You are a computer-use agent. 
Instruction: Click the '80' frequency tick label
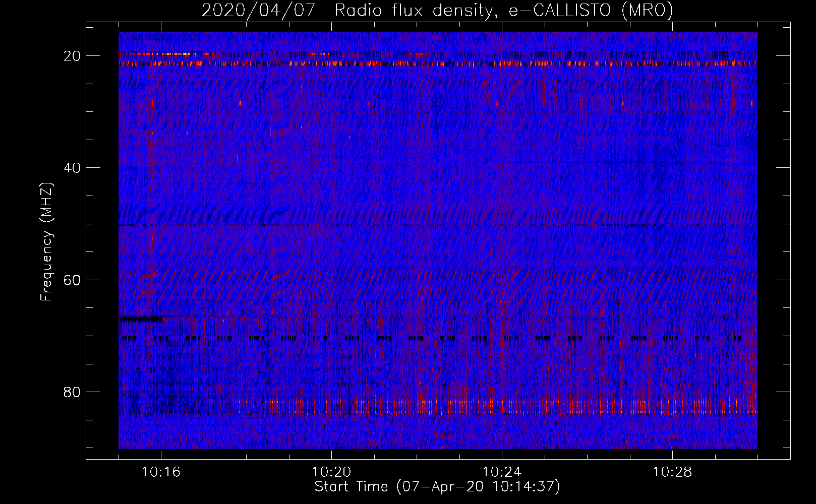[72, 392]
